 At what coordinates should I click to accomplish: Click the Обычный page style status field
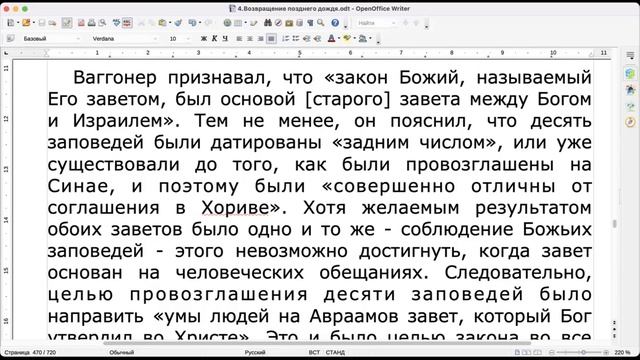[x=122, y=352]
